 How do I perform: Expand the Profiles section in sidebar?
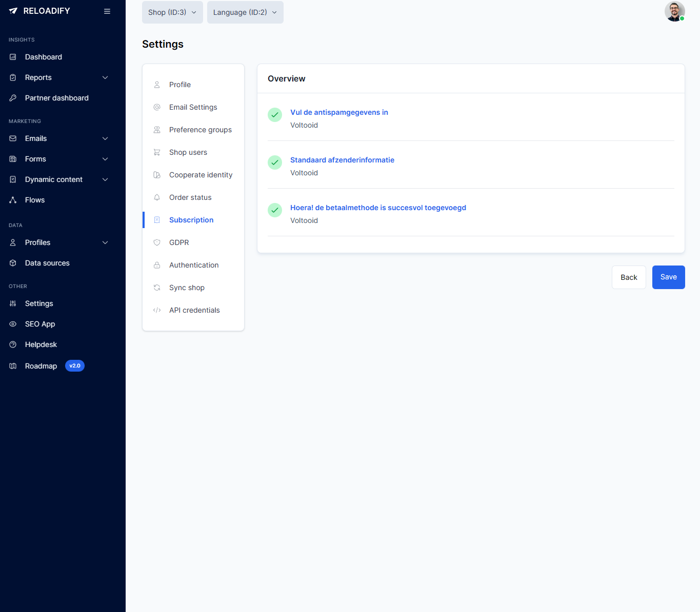(x=105, y=242)
